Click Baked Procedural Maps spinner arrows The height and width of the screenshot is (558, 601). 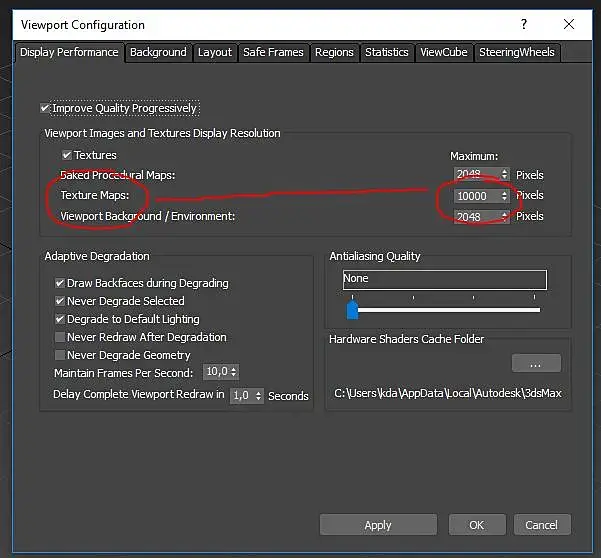(505, 175)
